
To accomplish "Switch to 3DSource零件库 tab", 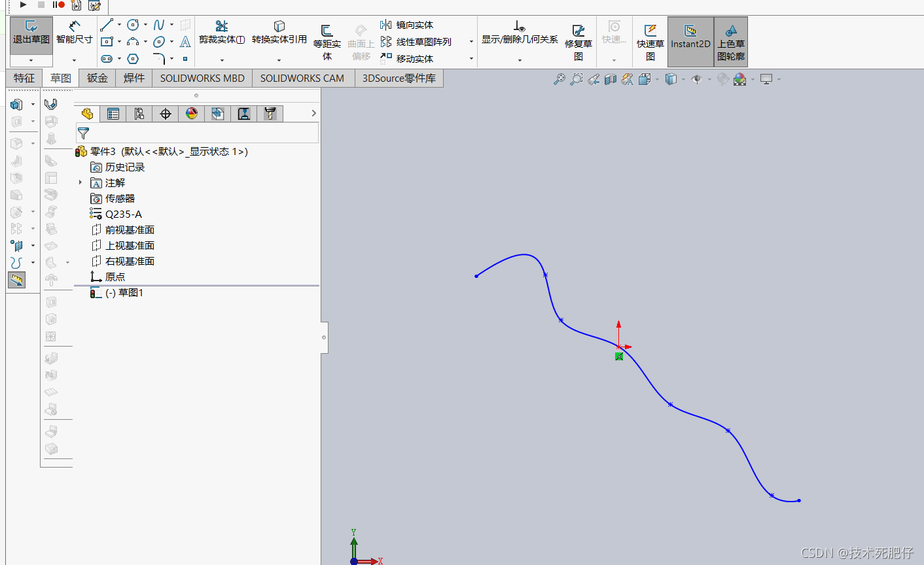I will point(399,78).
